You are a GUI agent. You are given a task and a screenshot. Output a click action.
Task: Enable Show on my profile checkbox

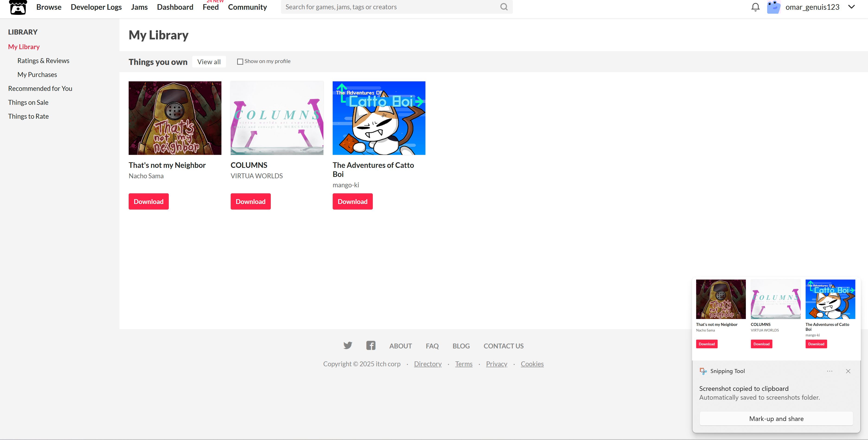[x=240, y=62]
